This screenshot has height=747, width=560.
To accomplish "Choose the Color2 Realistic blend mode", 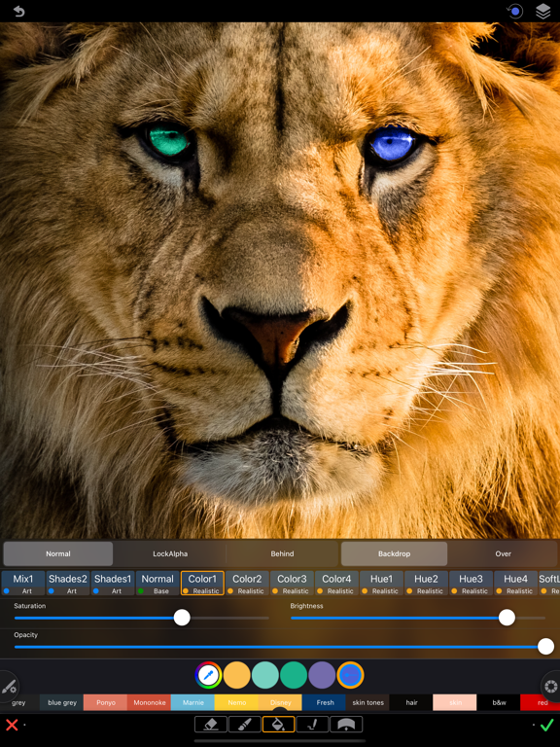I will (x=247, y=584).
